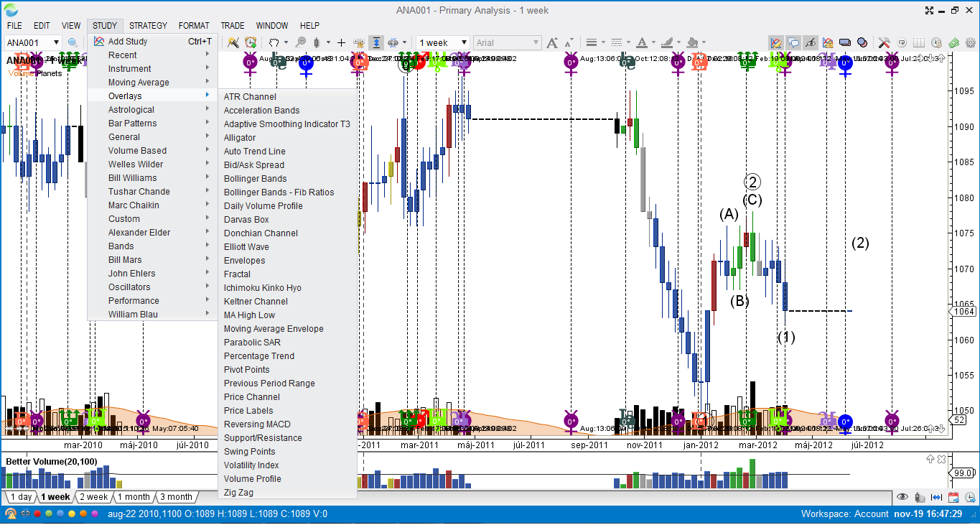Viewport: 980px width, 525px height.
Task: Open the 1 week bar size dropdown
Action: (x=464, y=43)
